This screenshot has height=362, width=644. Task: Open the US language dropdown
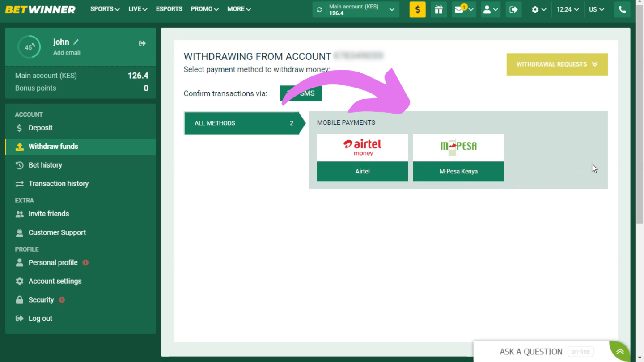tap(597, 9)
